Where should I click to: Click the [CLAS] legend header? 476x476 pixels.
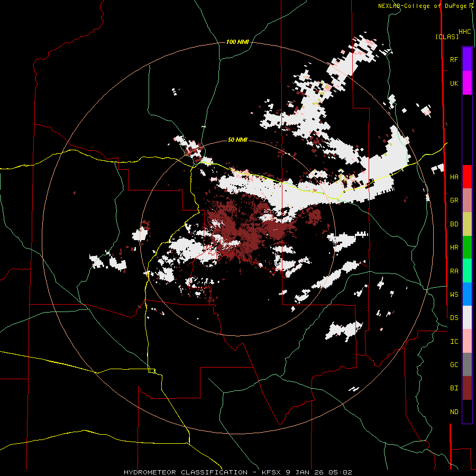[x=447, y=36]
